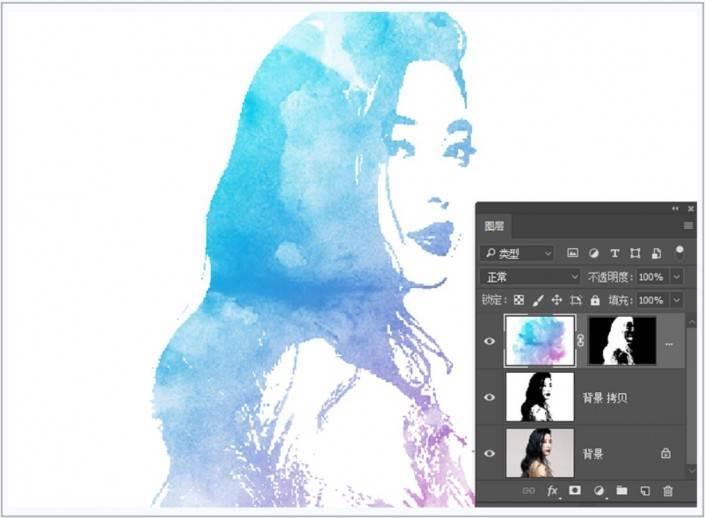Open the layers panel flyout menu

coord(688,226)
